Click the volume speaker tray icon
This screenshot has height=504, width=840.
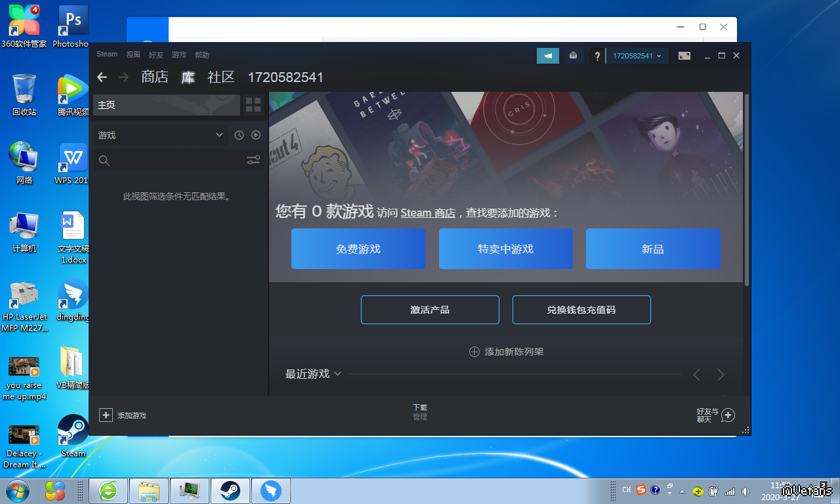tap(745, 491)
